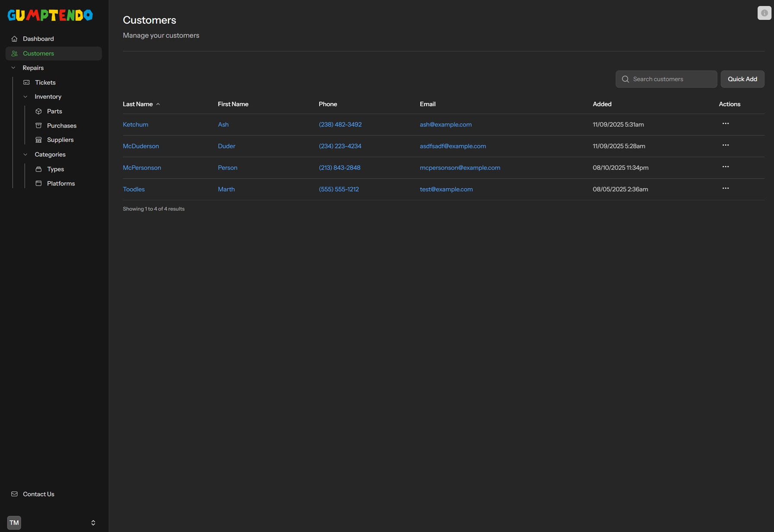Open actions menu for Ketchum row
Screen dimensions: 774x532
pyautogui.click(x=725, y=124)
